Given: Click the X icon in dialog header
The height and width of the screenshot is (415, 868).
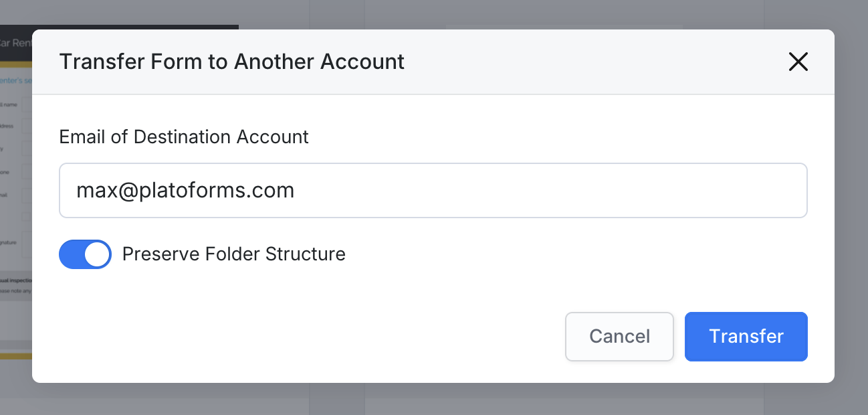Looking at the screenshot, I should tap(798, 62).
